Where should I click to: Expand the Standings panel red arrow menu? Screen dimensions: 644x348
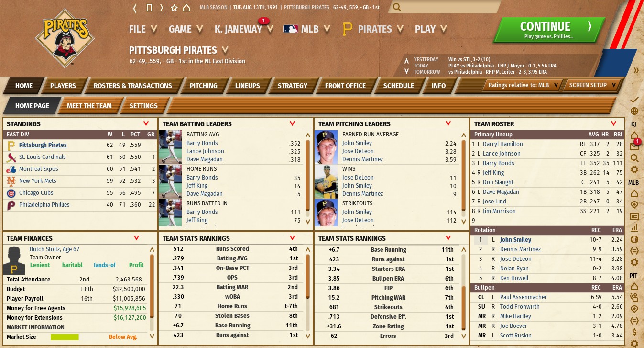point(146,123)
